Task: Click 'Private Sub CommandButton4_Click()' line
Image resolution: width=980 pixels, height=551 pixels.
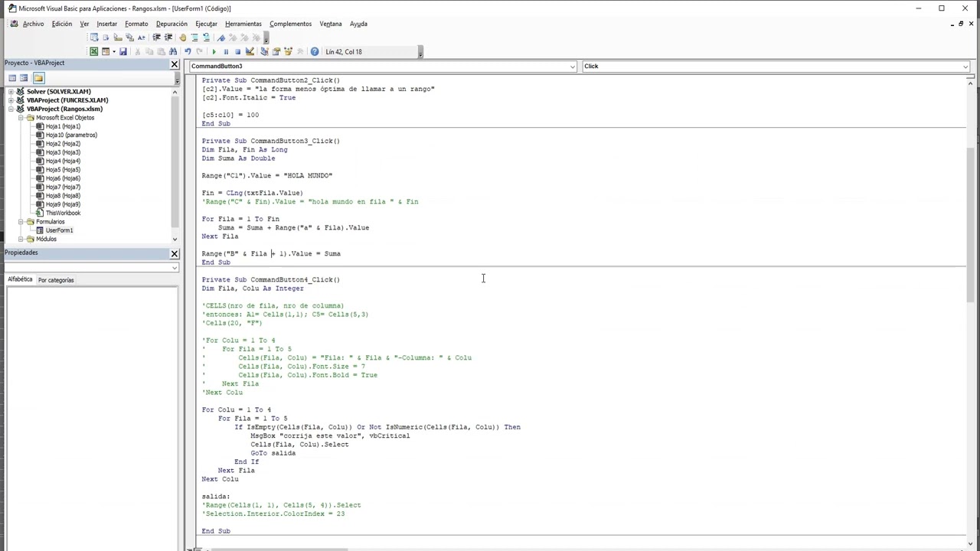Action: coord(271,280)
